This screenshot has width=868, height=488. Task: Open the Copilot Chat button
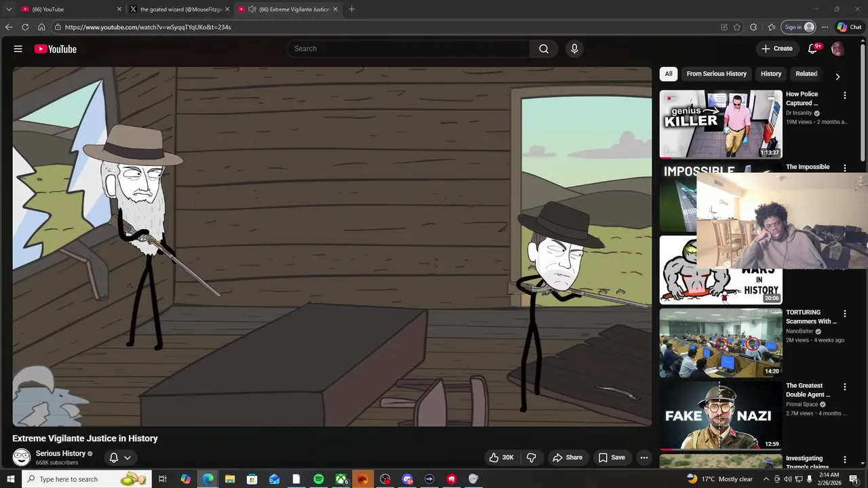click(849, 27)
